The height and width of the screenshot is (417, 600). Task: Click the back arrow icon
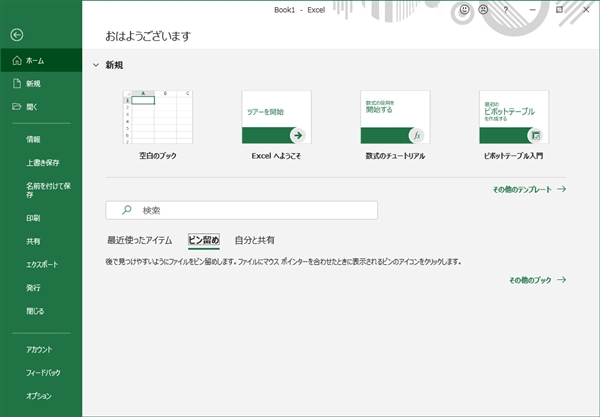tap(16, 35)
